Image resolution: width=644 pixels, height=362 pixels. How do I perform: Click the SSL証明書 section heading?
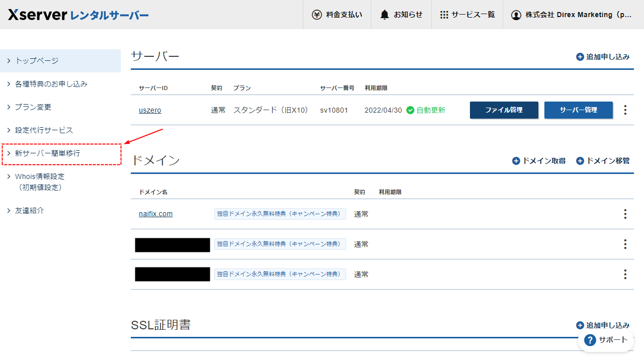tap(160, 325)
